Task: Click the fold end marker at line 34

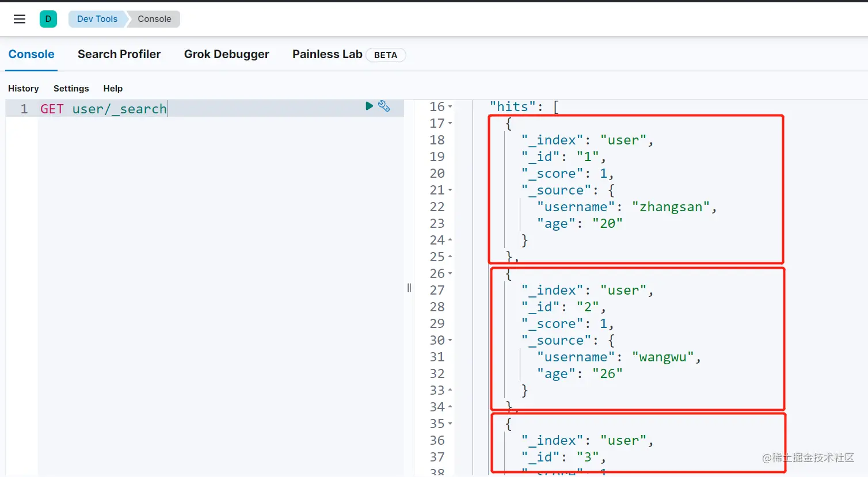Action: click(x=450, y=407)
